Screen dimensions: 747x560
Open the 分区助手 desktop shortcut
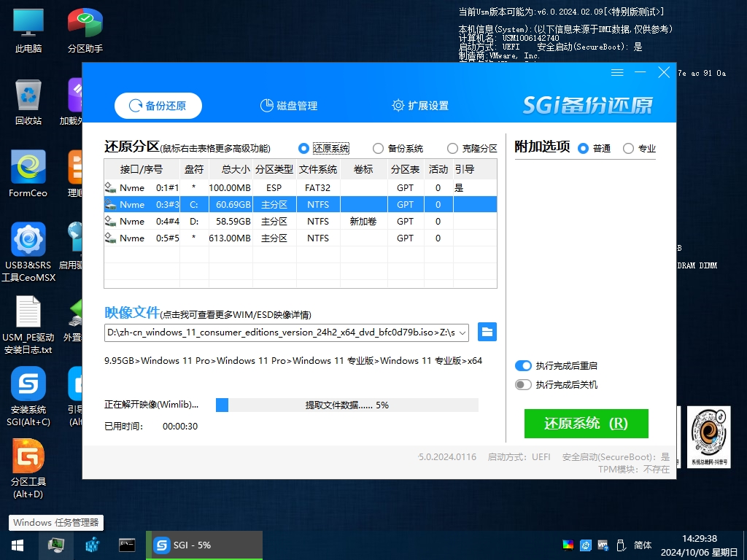(85, 29)
